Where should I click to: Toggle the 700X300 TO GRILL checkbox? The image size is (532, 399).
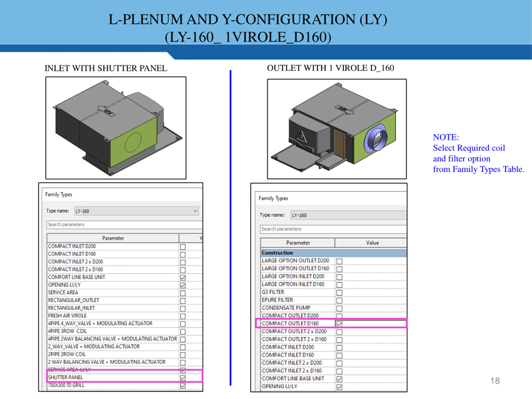[x=183, y=386]
